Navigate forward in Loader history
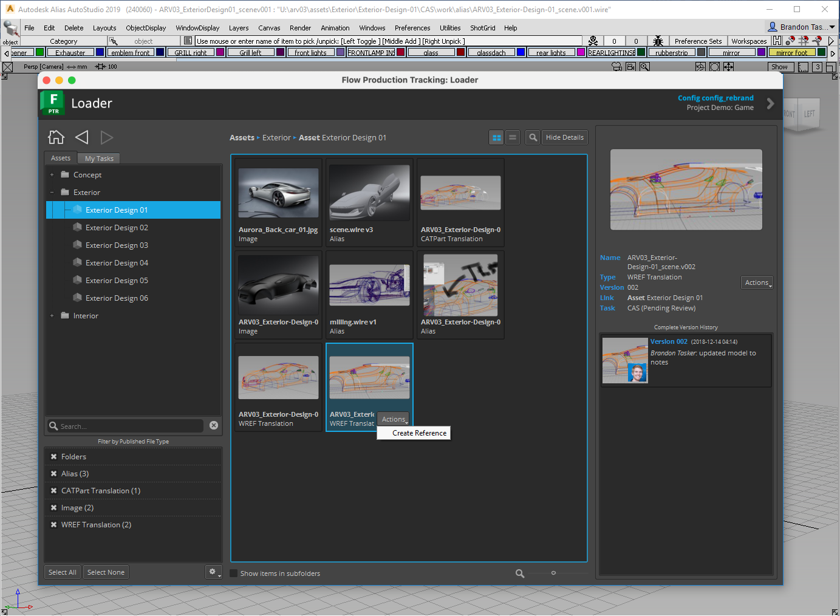The height and width of the screenshot is (616, 840). click(x=107, y=137)
